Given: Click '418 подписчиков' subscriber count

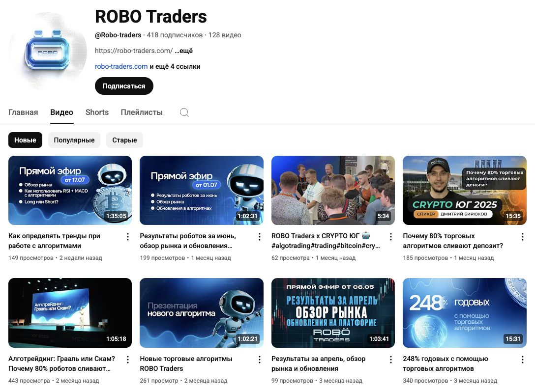Looking at the screenshot, I should pyautogui.click(x=175, y=35).
